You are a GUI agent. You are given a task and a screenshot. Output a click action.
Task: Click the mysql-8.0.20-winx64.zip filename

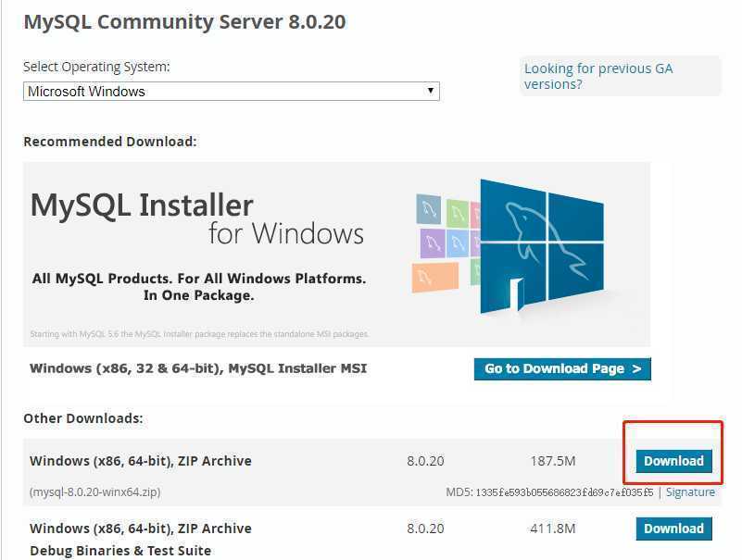pyautogui.click(x=95, y=492)
